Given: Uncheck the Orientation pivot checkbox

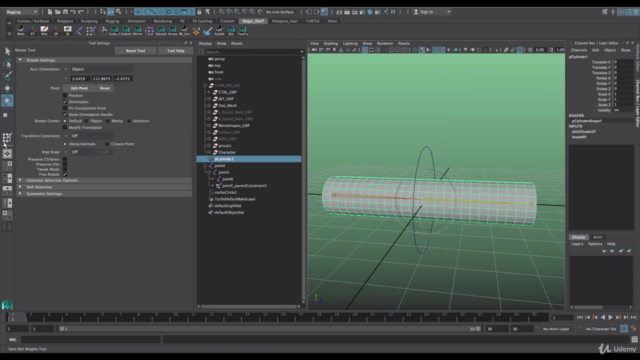Looking at the screenshot, I should pyautogui.click(x=65, y=102).
